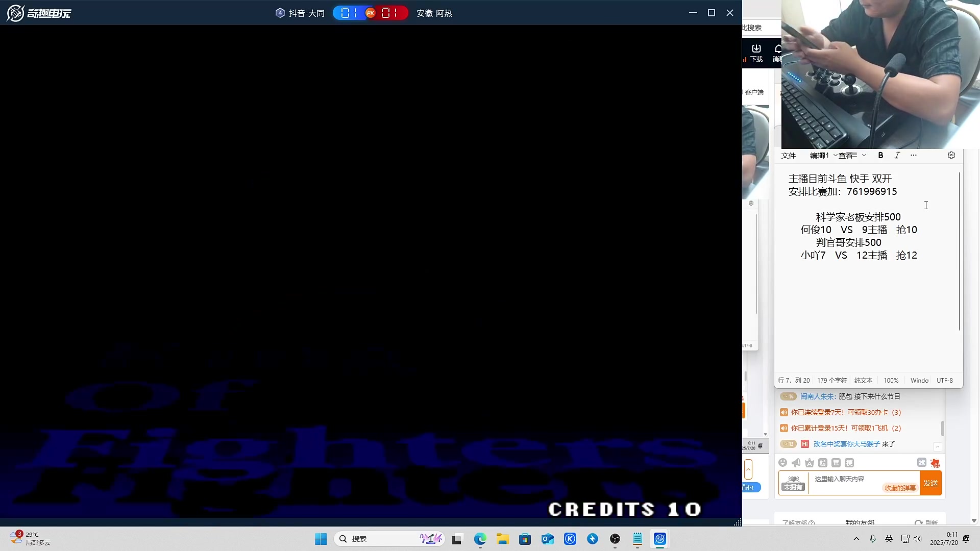Viewport: 980px width, 551px height.
Task: Click the '粉' fan badge icon
Action: (x=823, y=463)
